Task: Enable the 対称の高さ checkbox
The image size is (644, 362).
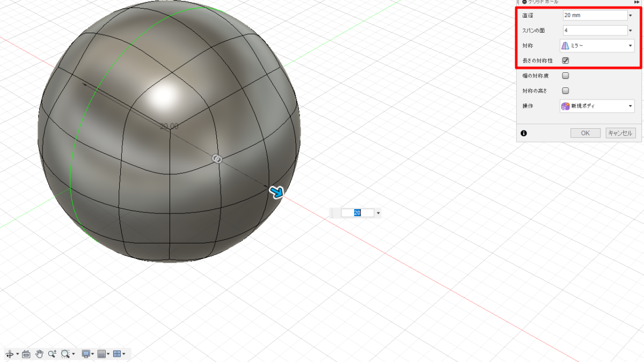Action: coord(566,91)
